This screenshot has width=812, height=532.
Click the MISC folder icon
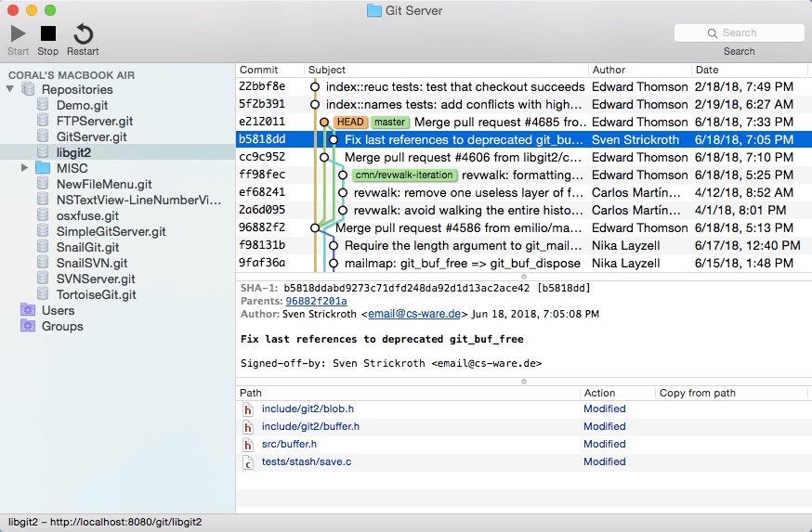point(43,168)
